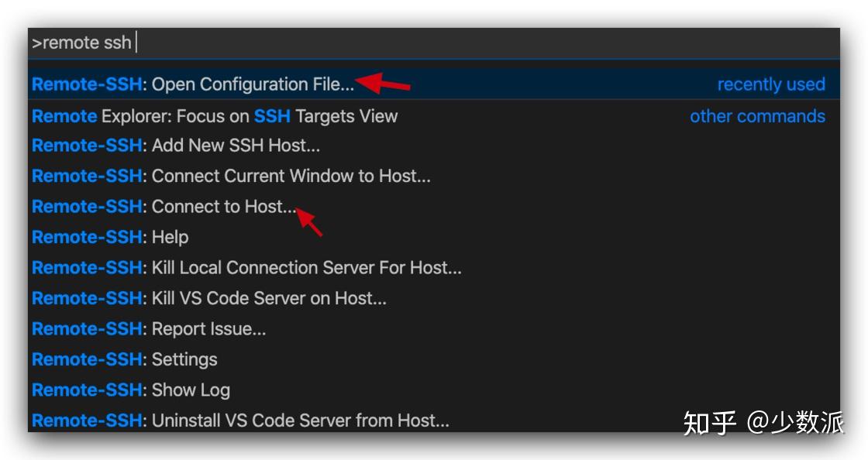Run Remote-SSH: Show Log command
Screen dimensions: 868x460
point(434,390)
